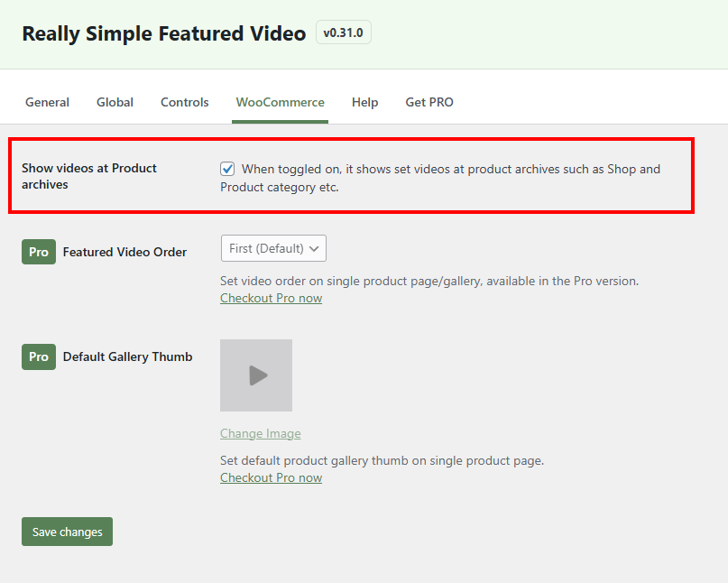Click the chevron on the First (Default) selector
This screenshot has height=583, width=728.
(313, 248)
